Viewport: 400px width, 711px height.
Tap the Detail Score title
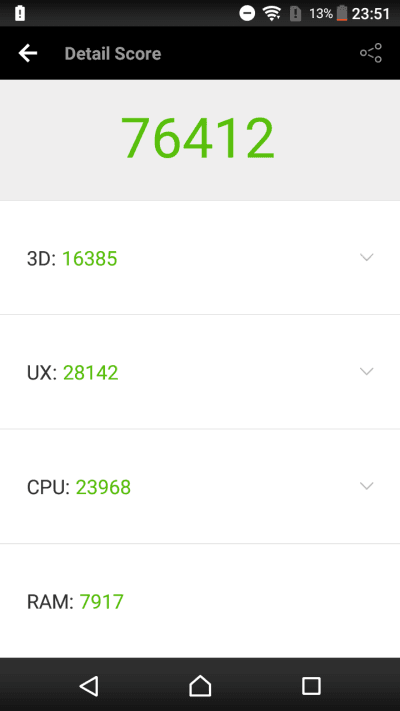pos(113,54)
